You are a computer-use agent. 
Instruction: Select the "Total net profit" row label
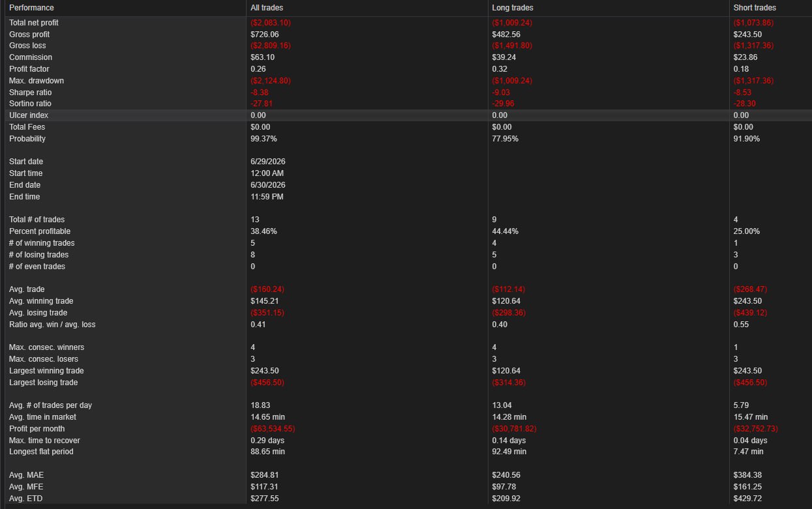click(34, 23)
